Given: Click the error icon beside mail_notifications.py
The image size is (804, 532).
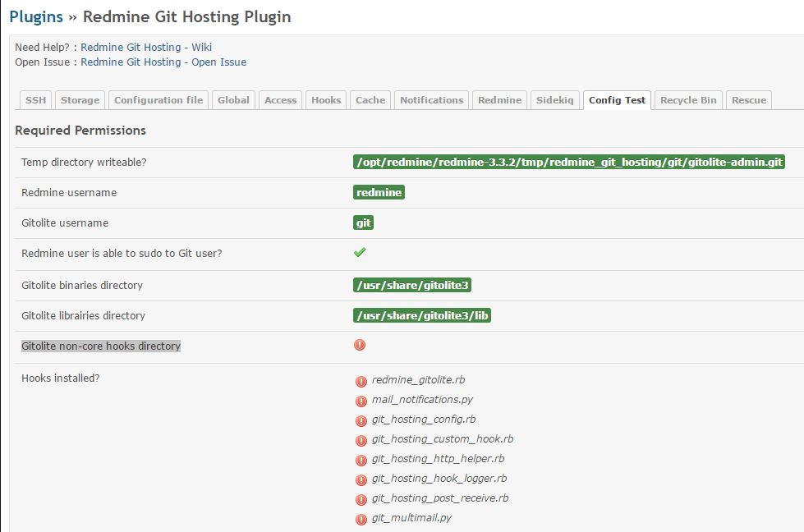Looking at the screenshot, I should coord(361,401).
